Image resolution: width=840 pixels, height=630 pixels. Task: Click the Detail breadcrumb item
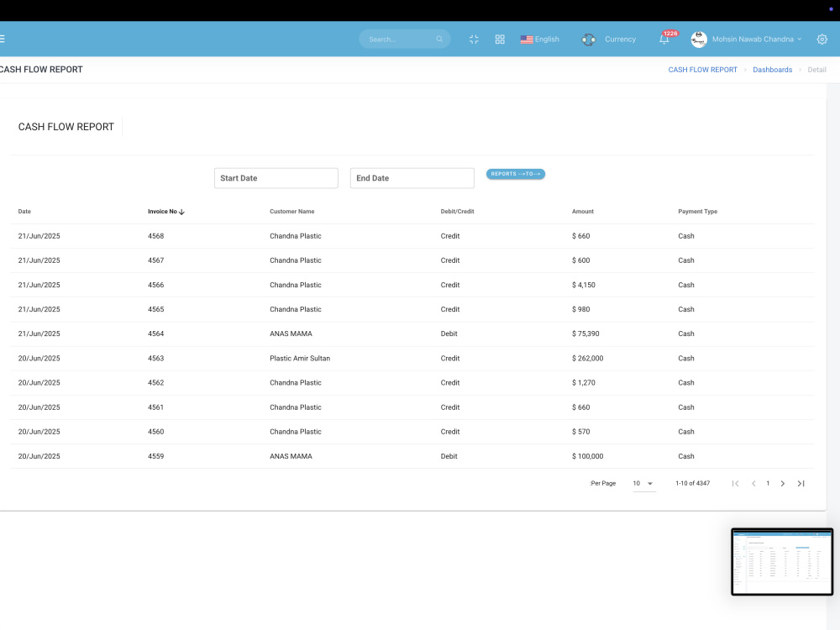tap(816, 70)
